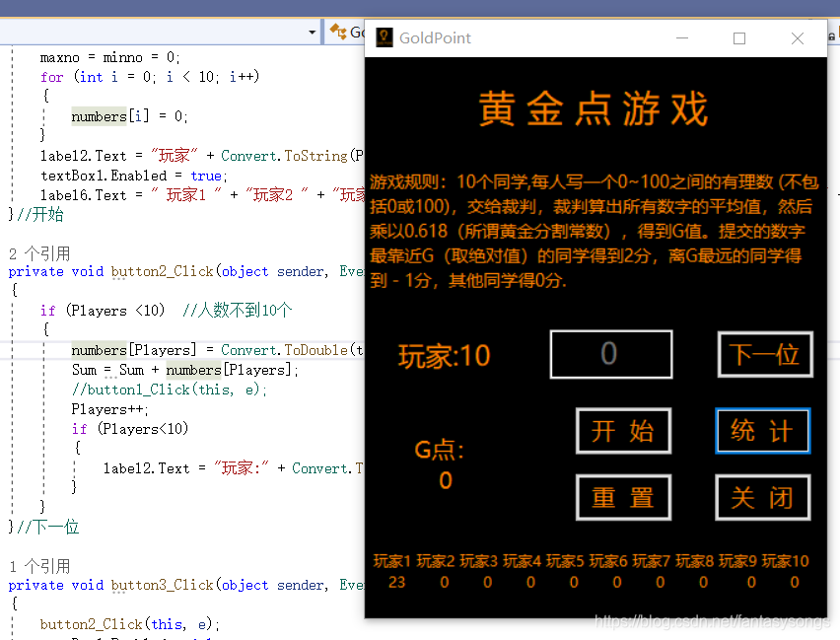Click the 黄金点游戏 title text
The image size is (840, 640).
(x=594, y=108)
